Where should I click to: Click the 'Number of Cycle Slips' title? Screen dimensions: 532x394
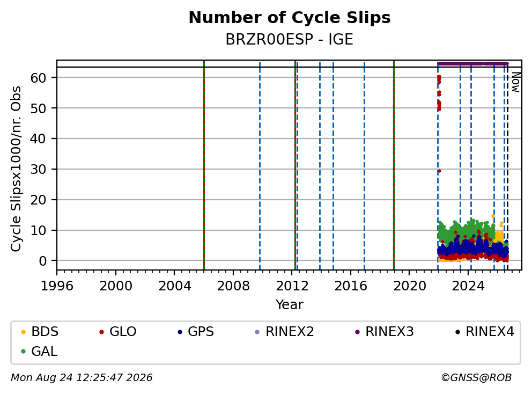(290, 18)
